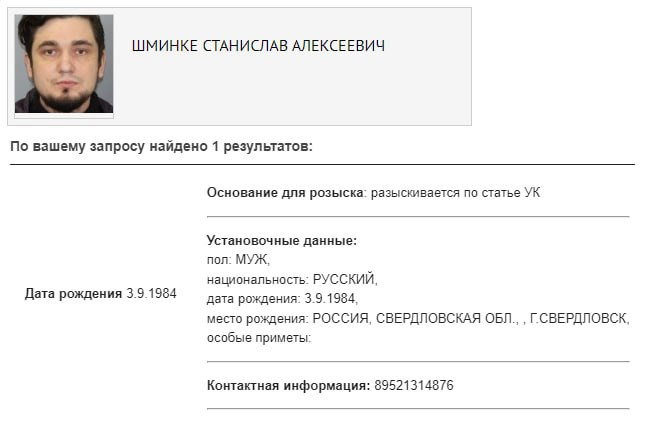Click bold 'Дата рождения' label in left column
Viewport: 648px width, 421px height.
click(73, 293)
